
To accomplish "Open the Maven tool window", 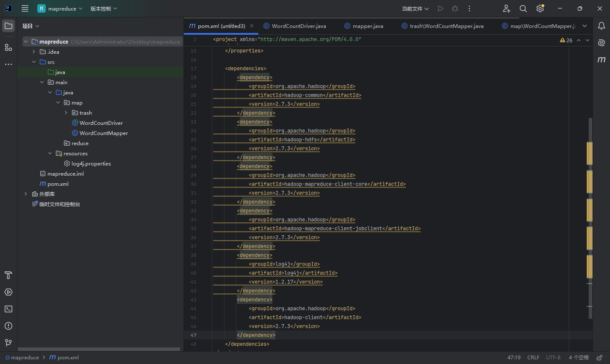I will 602,60.
